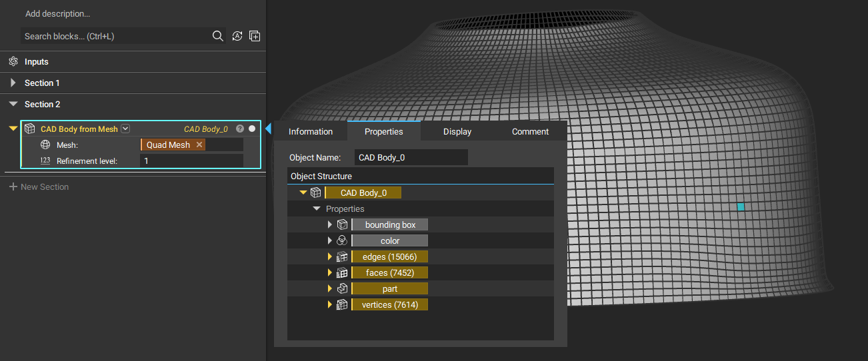Select the bounding box item

click(x=390, y=224)
